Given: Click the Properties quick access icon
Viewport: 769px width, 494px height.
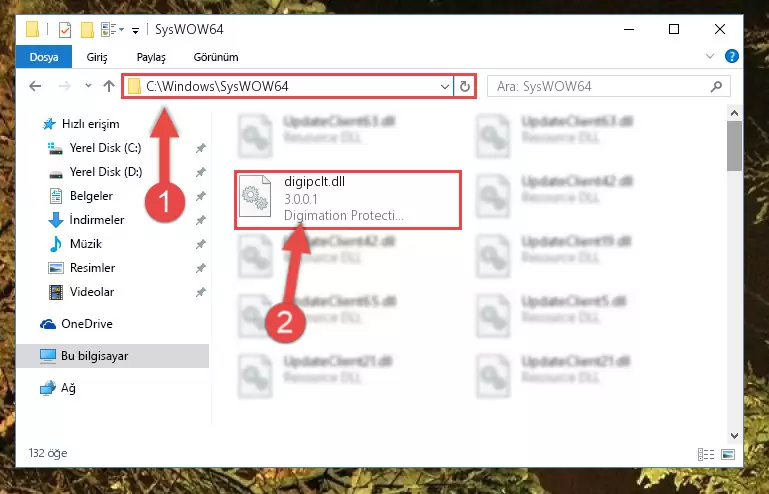Looking at the screenshot, I should pyautogui.click(x=65, y=30).
